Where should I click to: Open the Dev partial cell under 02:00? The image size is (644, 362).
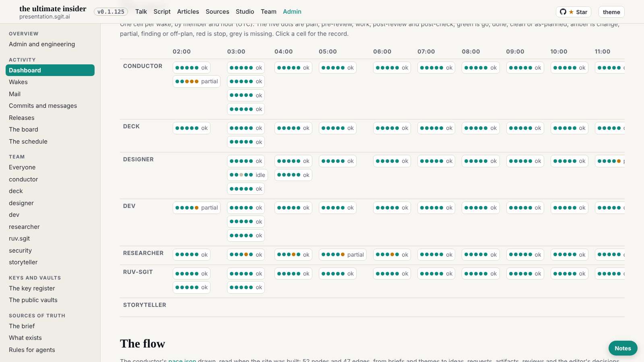point(196,208)
